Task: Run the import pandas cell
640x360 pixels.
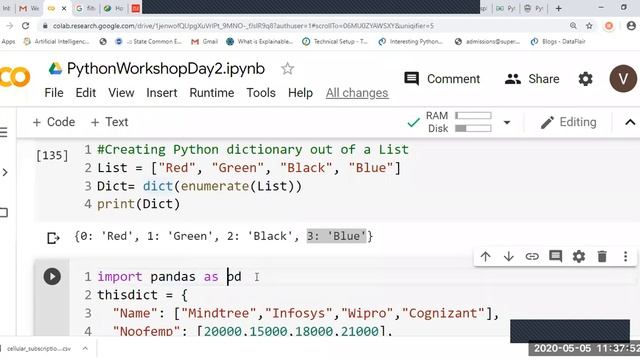Action: coord(52,276)
